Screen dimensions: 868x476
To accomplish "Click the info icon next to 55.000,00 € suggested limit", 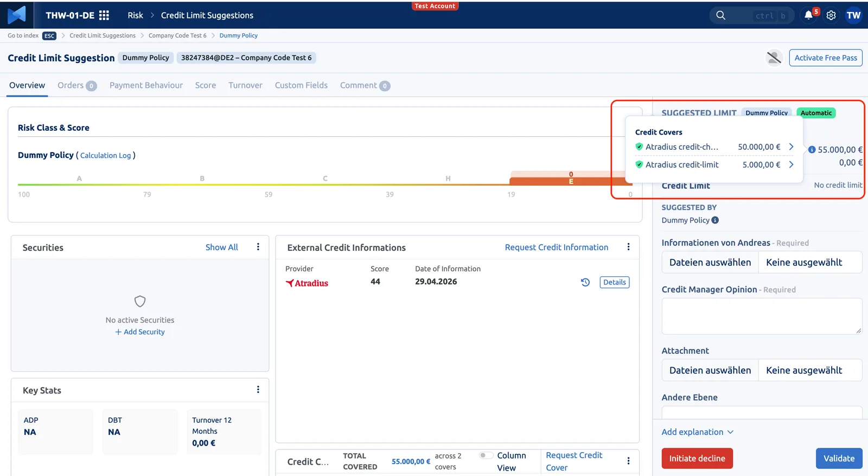I will coord(812,150).
